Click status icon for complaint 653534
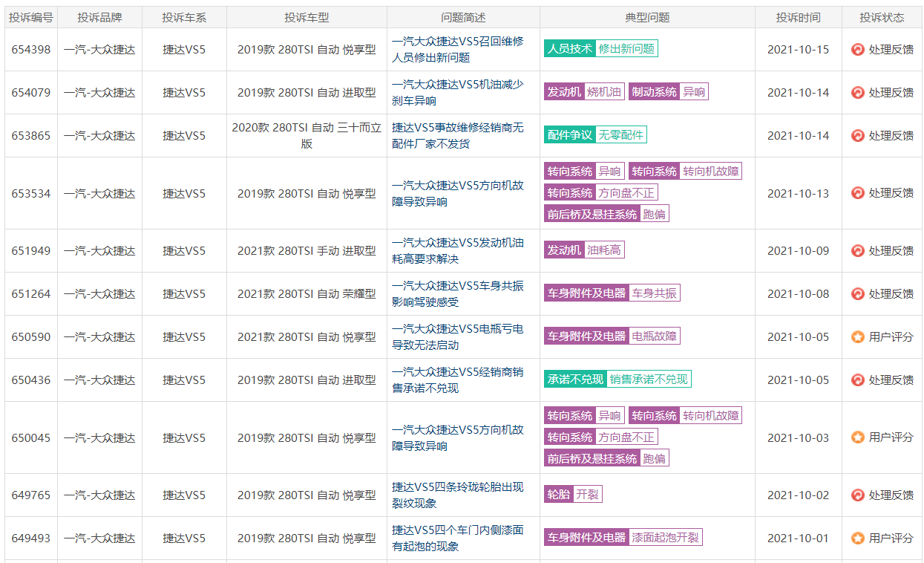 (858, 193)
